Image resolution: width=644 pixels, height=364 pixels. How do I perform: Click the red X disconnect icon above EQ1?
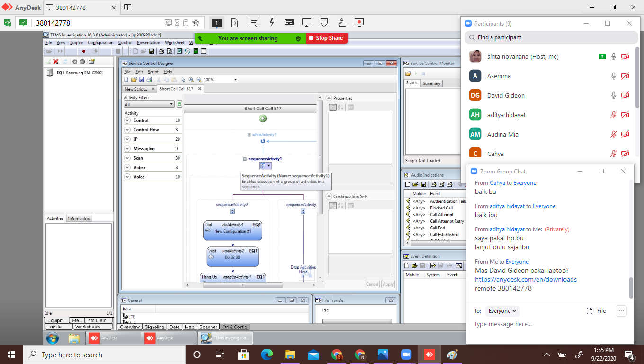tap(56, 62)
